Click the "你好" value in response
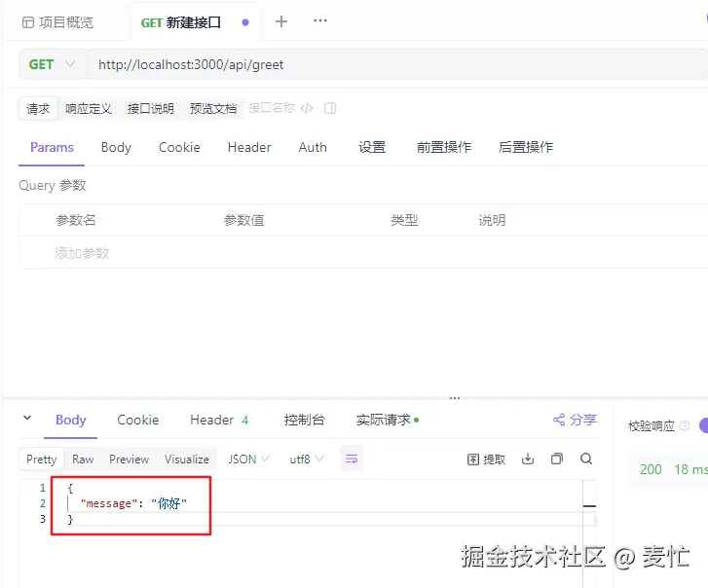The image size is (708, 588). point(168,503)
